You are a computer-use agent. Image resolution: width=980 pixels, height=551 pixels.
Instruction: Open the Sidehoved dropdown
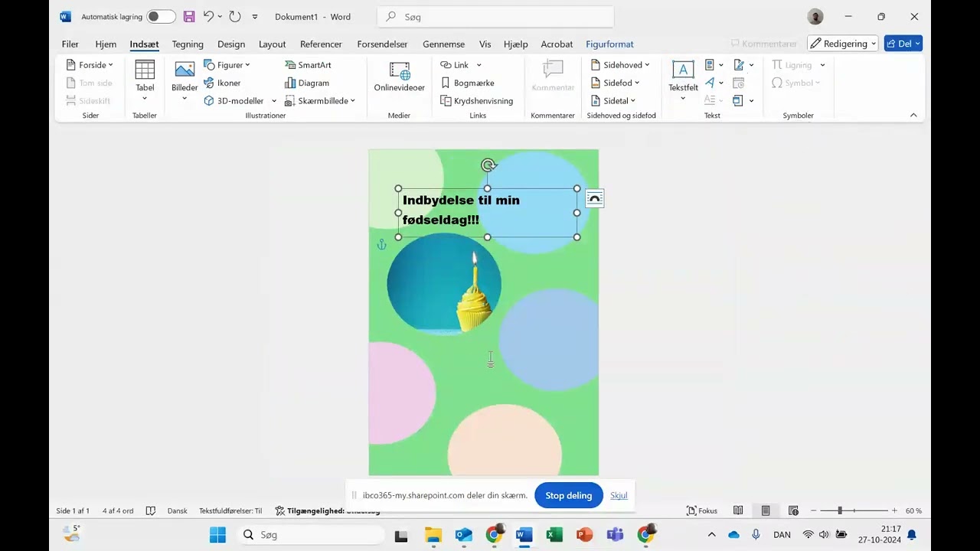click(x=620, y=65)
